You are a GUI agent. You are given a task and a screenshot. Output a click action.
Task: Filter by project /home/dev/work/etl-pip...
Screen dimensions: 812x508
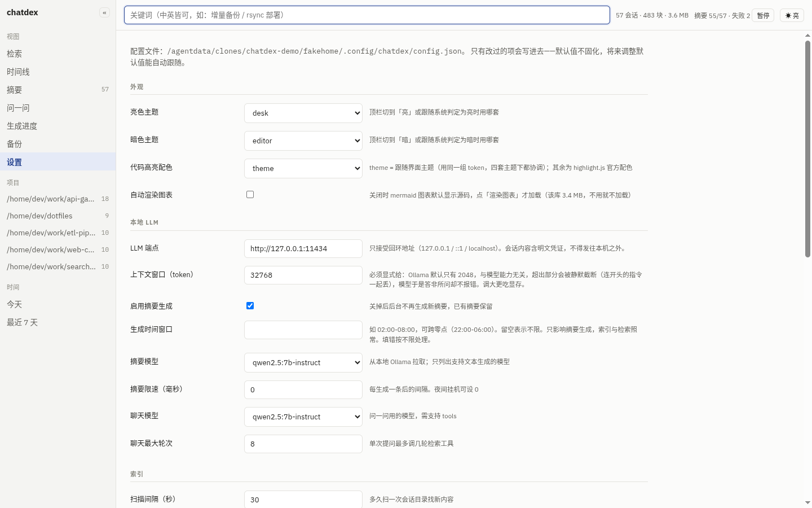[58, 233]
